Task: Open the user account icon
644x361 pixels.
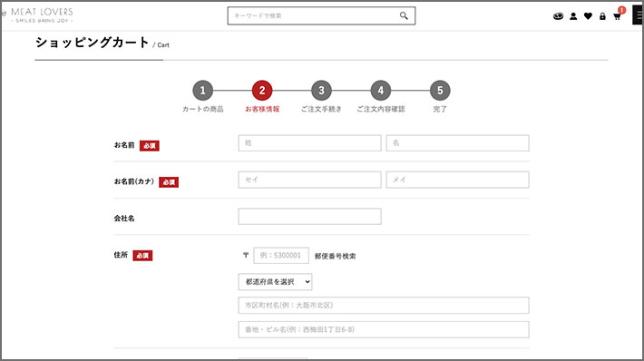Action: [573, 16]
